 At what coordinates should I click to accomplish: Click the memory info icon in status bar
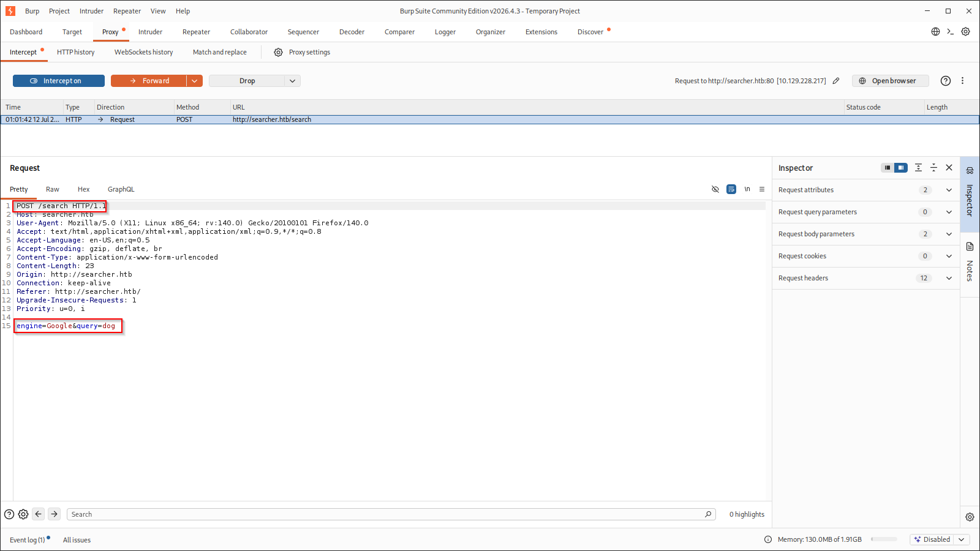pyautogui.click(x=768, y=539)
